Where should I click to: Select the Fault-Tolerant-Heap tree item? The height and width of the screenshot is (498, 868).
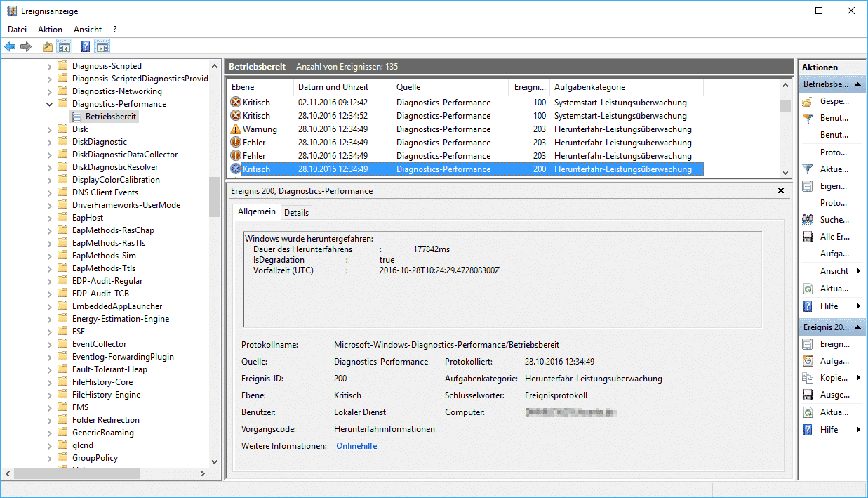[x=109, y=369]
